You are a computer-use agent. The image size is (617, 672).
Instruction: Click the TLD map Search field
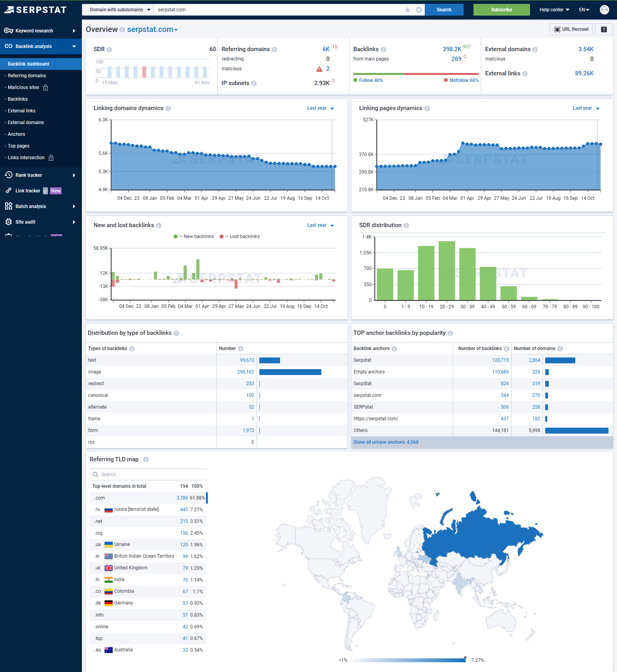(149, 475)
